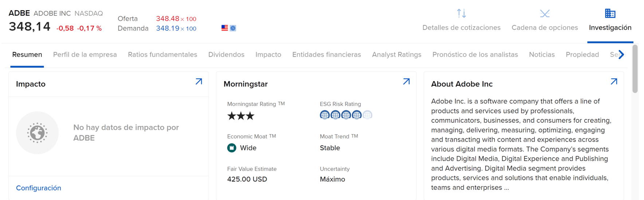Go to Analyst Ratings tab
This screenshot has width=644, height=200.
(397, 55)
